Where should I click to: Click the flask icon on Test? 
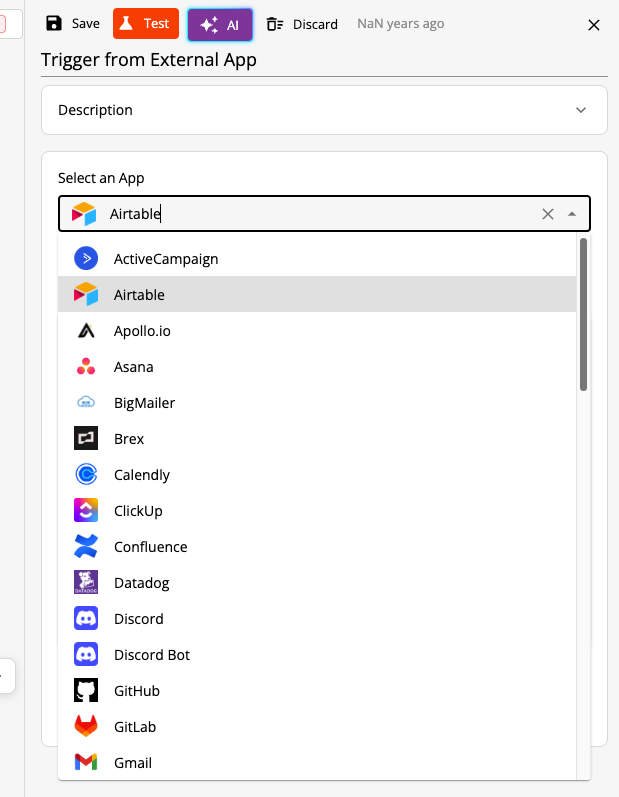127,23
